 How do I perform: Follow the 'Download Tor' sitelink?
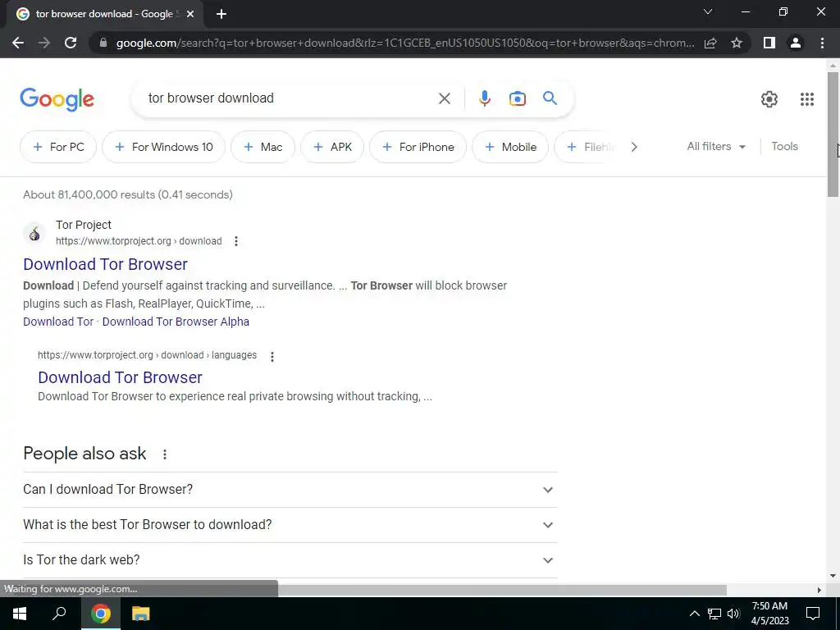point(58,322)
